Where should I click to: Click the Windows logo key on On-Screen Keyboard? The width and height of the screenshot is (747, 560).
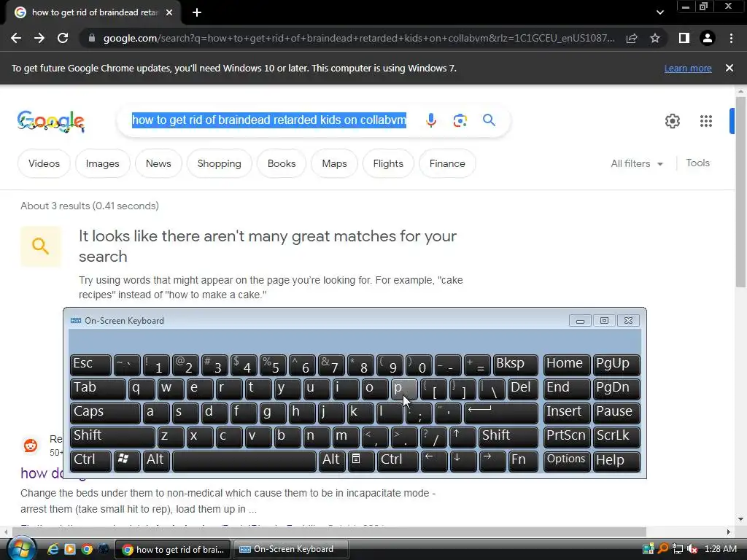pyautogui.click(x=126, y=461)
